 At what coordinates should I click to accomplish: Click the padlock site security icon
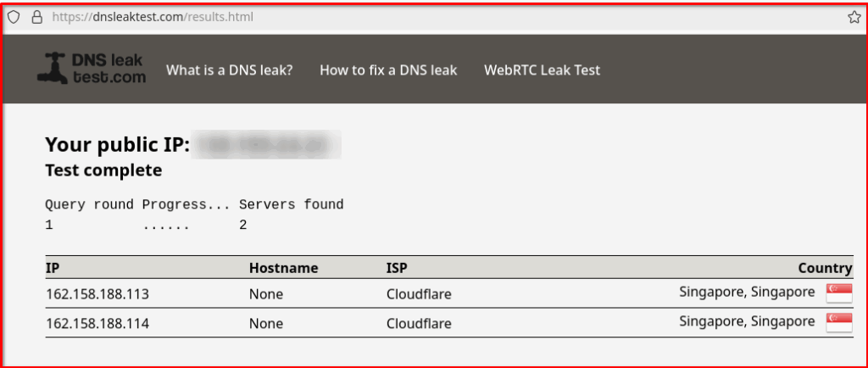tap(37, 17)
